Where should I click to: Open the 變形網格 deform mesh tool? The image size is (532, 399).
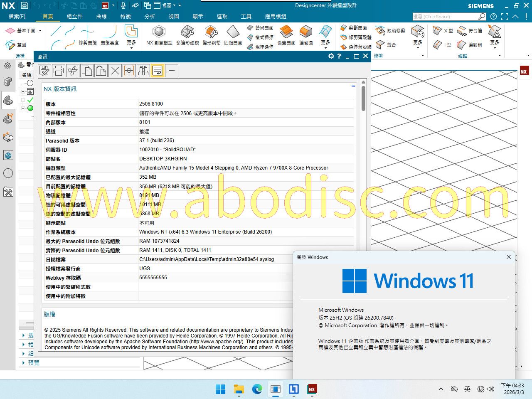[x=211, y=32]
